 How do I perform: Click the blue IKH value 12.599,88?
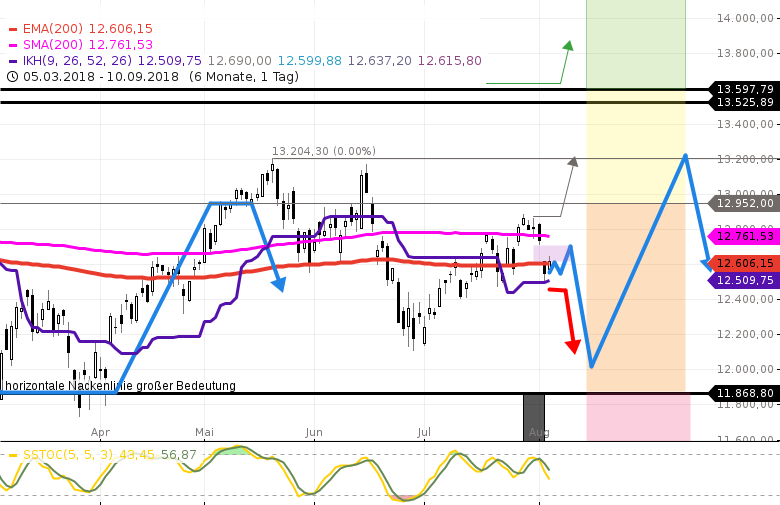309,61
